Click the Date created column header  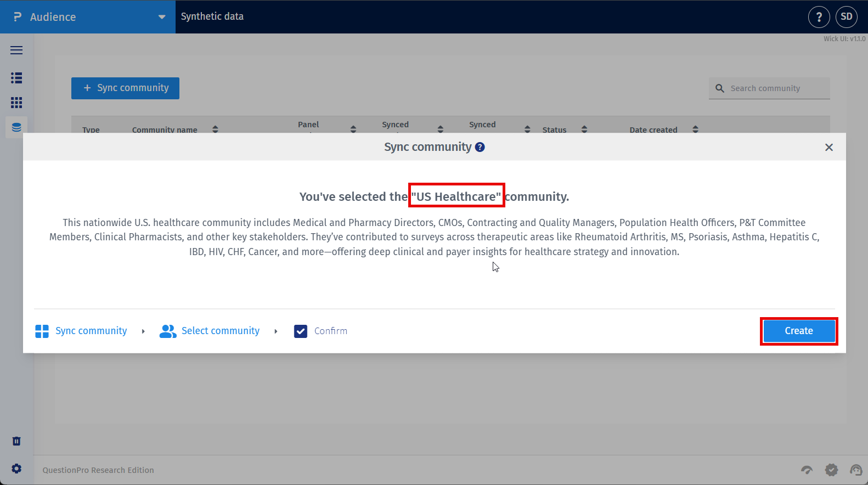(653, 130)
